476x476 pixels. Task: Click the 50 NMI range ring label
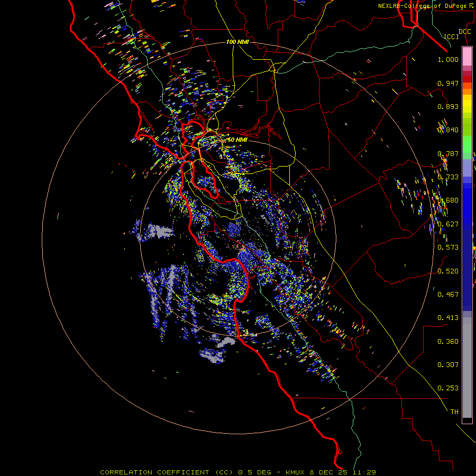click(237, 140)
